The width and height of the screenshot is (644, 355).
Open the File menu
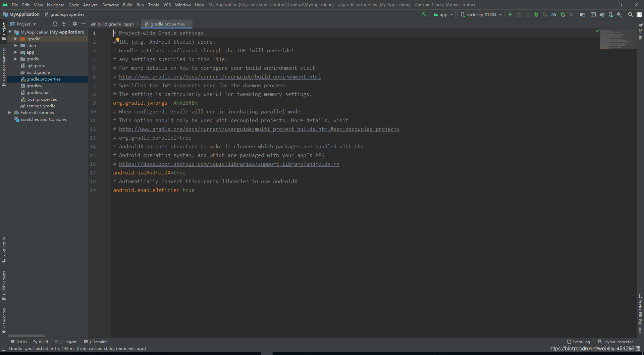[15, 5]
